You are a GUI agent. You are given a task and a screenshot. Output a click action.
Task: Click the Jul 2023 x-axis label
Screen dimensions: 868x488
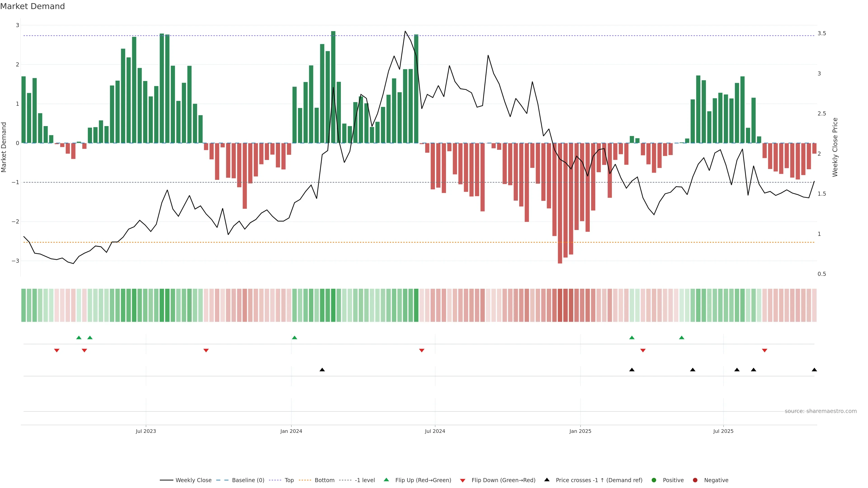(146, 431)
